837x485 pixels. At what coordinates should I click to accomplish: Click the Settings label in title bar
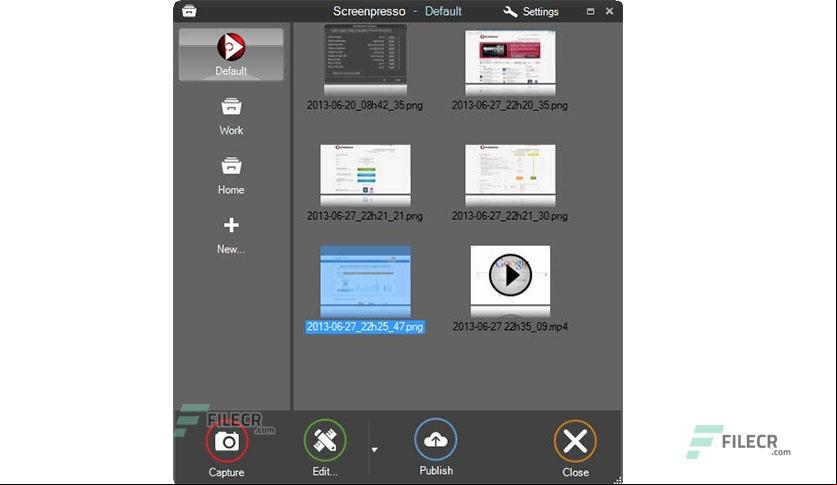(540, 12)
